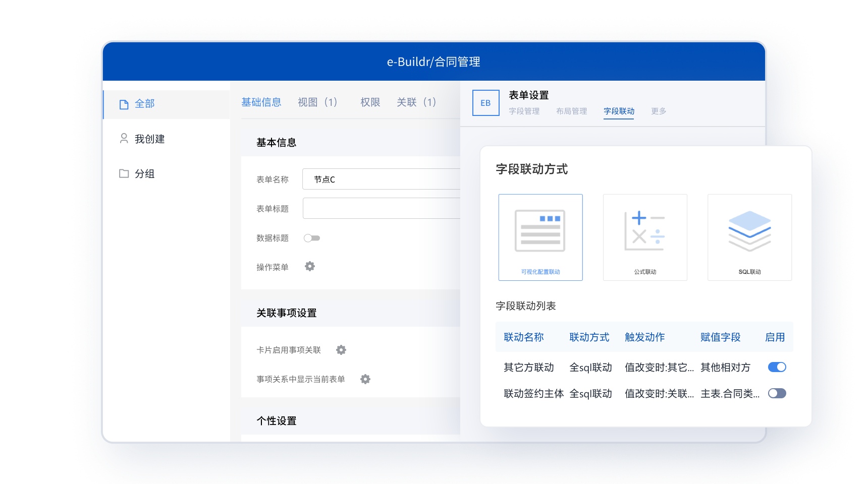Select the 可视化配置联动 card
Viewport: 868px width, 484px height.
[540, 237]
